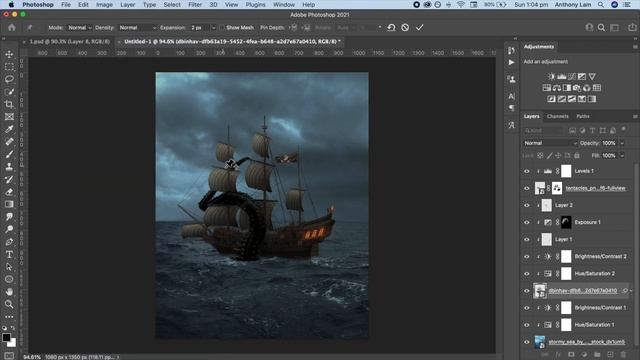640x360 pixels.
Task: Open macOS Wi-Fi status icon
Action: pos(461,4)
